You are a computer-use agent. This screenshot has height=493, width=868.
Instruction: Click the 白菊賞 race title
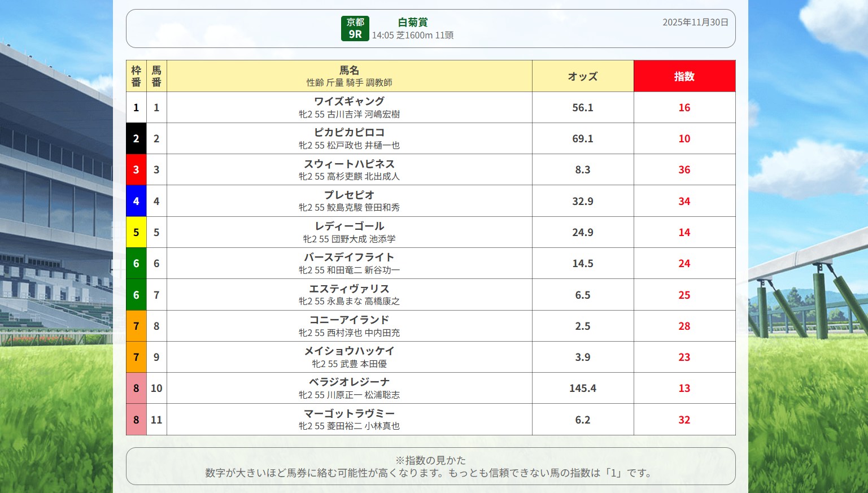(412, 22)
